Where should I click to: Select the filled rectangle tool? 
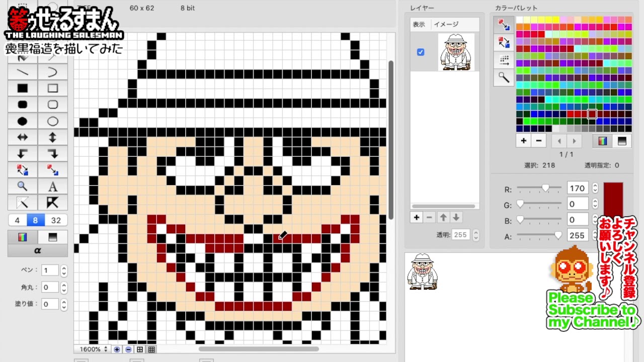point(23,88)
